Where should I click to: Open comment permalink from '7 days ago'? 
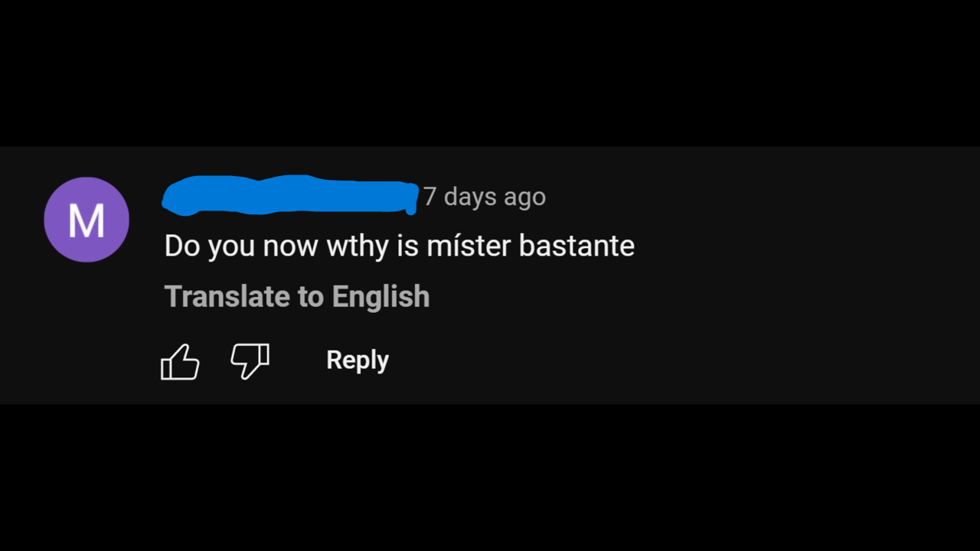[485, 197]
